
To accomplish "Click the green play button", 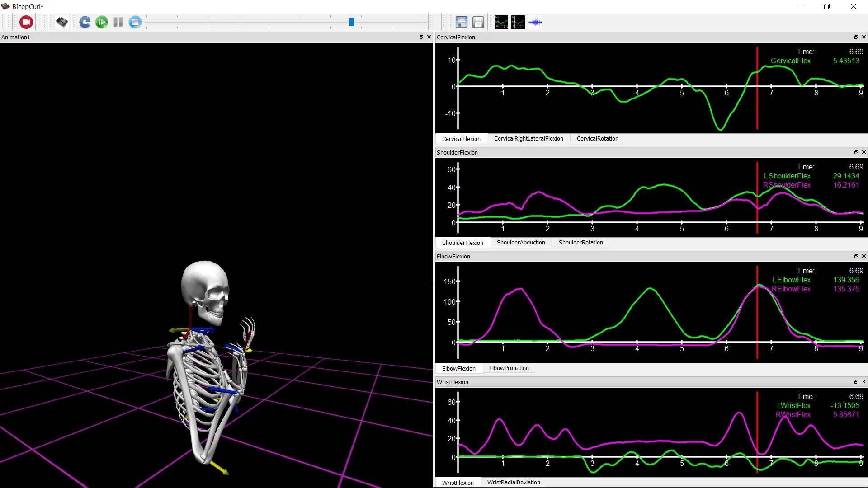I will 102,22.
